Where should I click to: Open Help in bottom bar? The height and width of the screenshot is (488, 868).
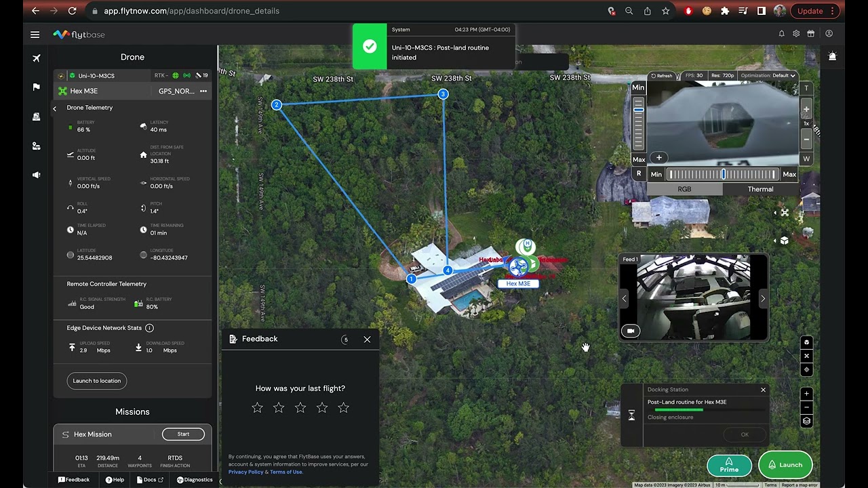click(115, 480)
